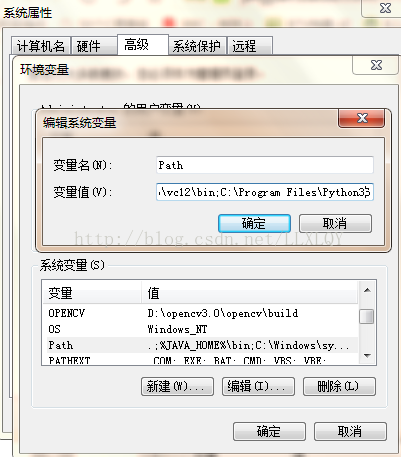
Task: Select the OPENCV system variable row
Action: click(201, 313)
